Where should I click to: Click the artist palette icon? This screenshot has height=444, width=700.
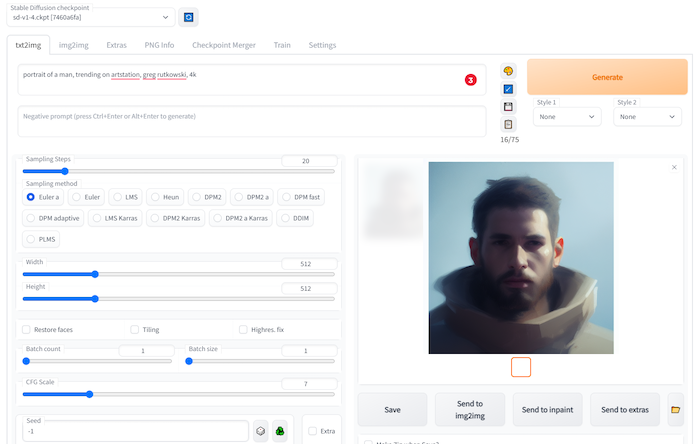coord(508,71)
